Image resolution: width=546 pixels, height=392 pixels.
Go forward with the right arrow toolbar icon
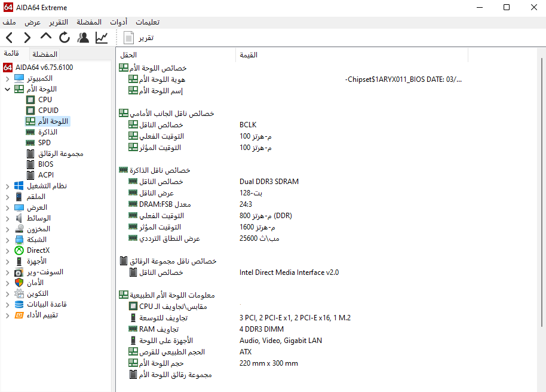pos(27,38)
